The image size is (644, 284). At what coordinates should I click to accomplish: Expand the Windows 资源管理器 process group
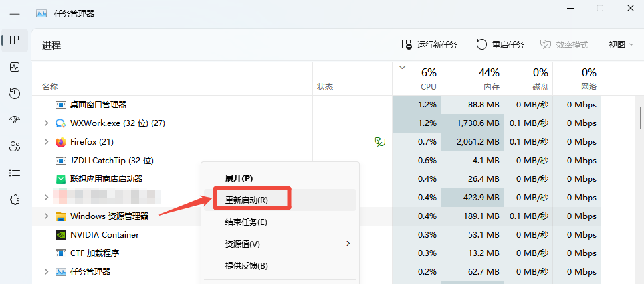point(46,216)
